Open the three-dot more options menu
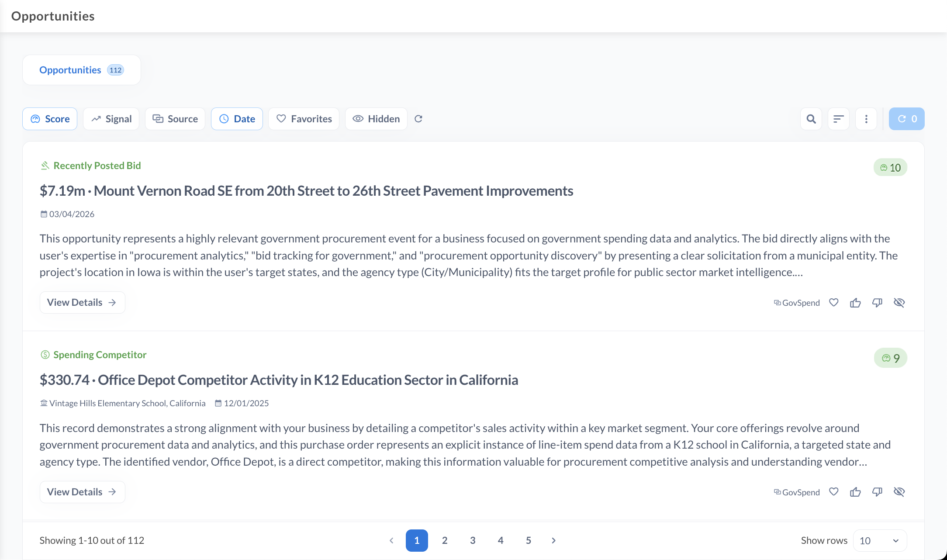This screenshot has width=947, height=560. 866,119
